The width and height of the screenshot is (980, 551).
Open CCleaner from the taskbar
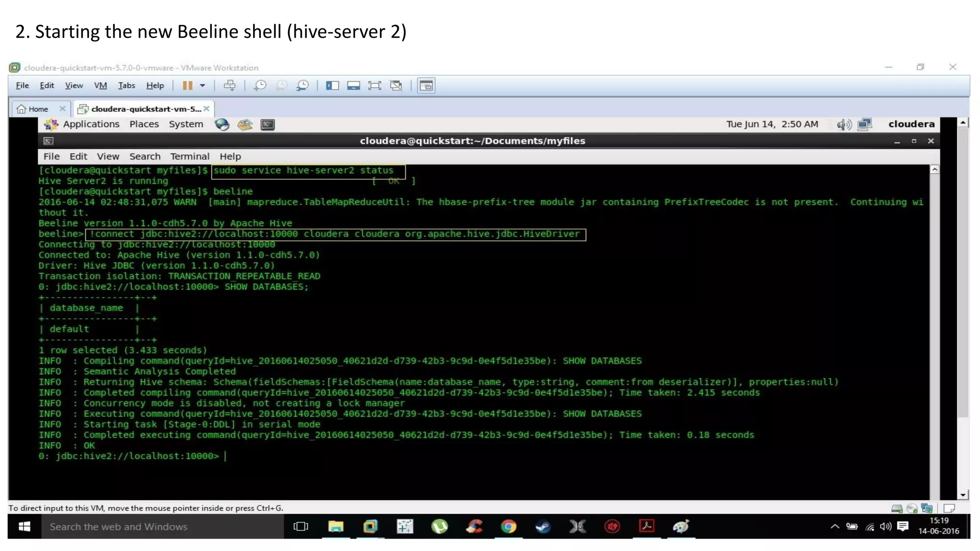[474, 527]
